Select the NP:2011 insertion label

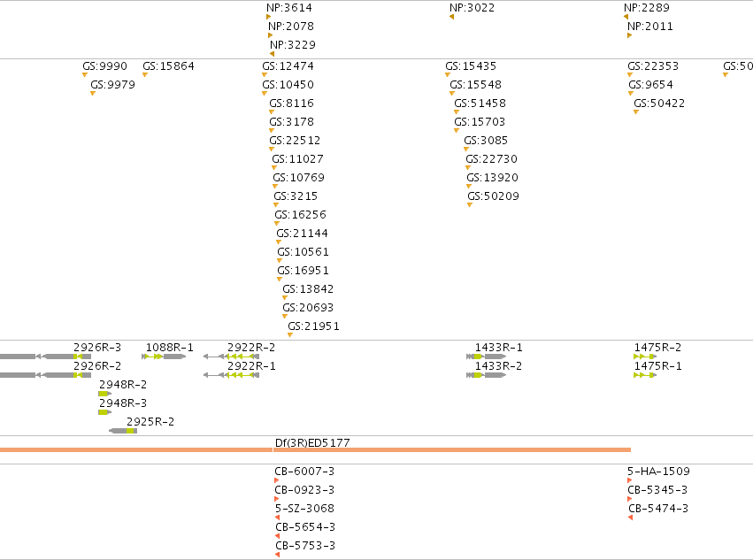(x=650, y=27)
